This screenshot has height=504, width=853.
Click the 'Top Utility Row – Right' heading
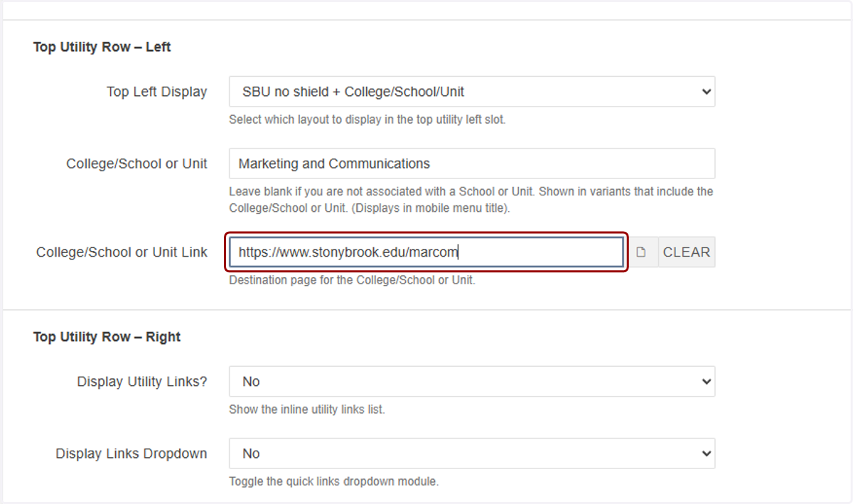pos(107,337)
